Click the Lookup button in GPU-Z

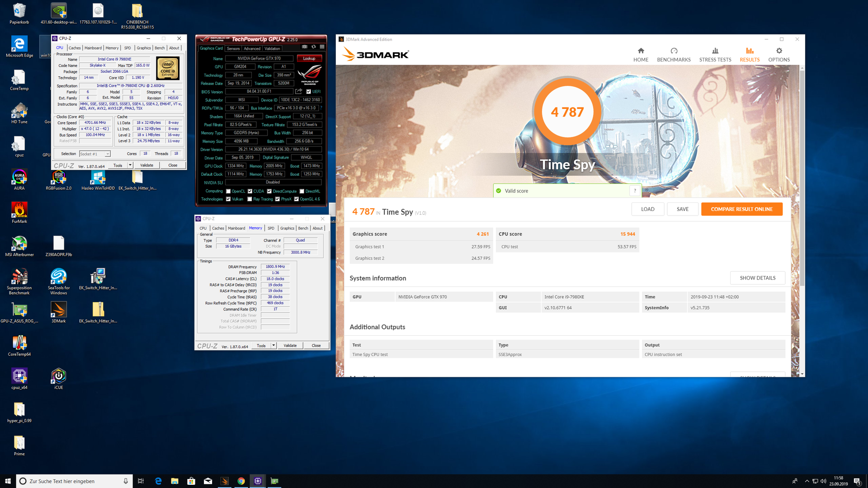tap(309, 58)
